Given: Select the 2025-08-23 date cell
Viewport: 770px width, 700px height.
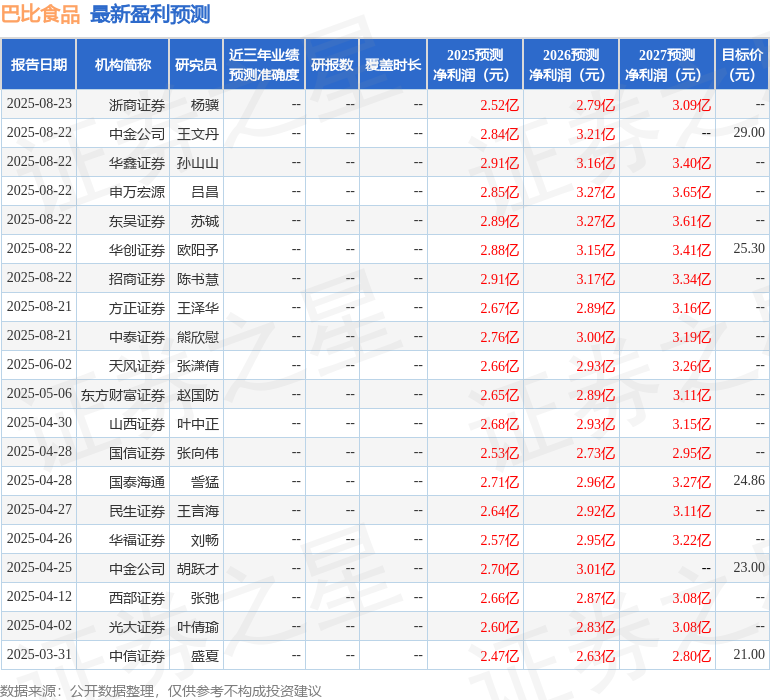Looking at the screenshot, I should click(39, 104).
